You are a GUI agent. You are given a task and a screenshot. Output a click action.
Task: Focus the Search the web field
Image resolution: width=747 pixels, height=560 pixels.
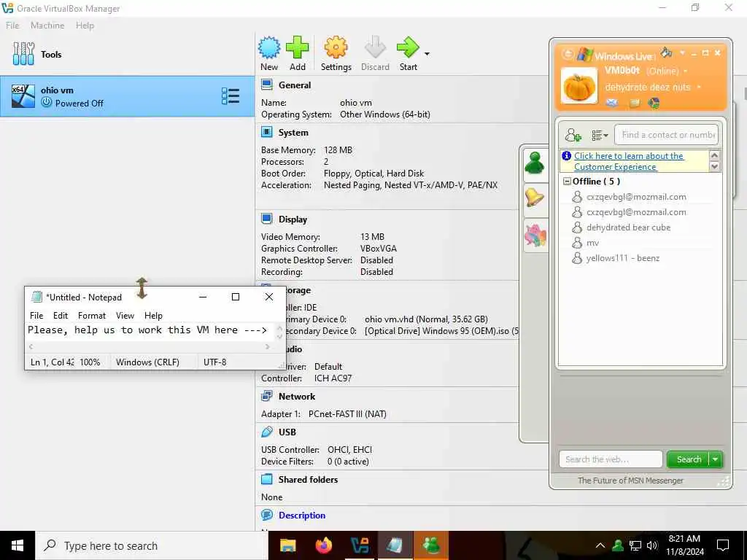pyautogui.click(x=611, y=459)
